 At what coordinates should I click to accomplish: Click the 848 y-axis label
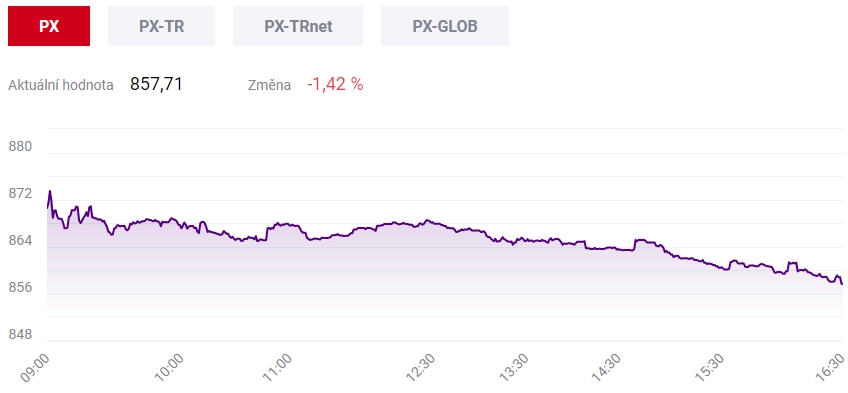tap(21, 335)
